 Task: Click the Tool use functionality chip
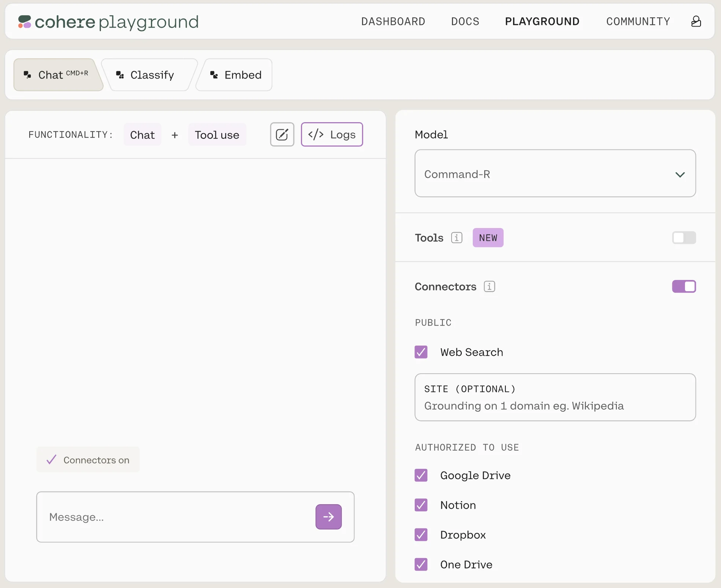coord(217,135)
